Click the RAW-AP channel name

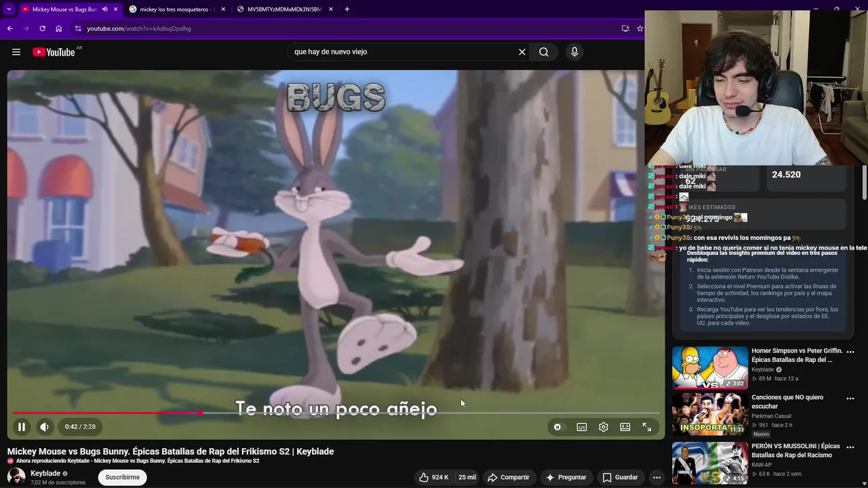coord(762,465)
